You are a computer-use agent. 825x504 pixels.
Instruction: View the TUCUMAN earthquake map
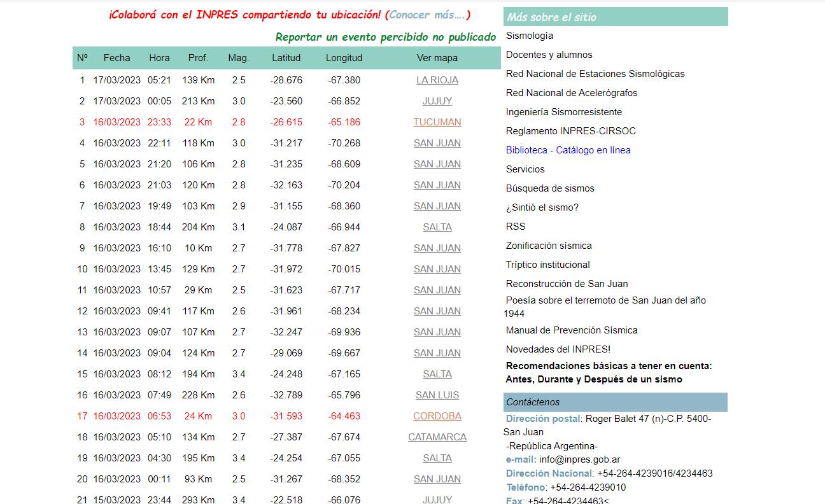click(437, 122)
